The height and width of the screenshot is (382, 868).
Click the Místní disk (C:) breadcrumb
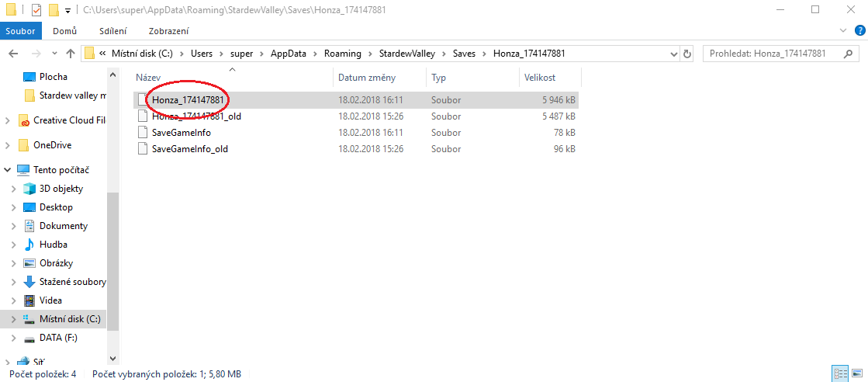142,54
